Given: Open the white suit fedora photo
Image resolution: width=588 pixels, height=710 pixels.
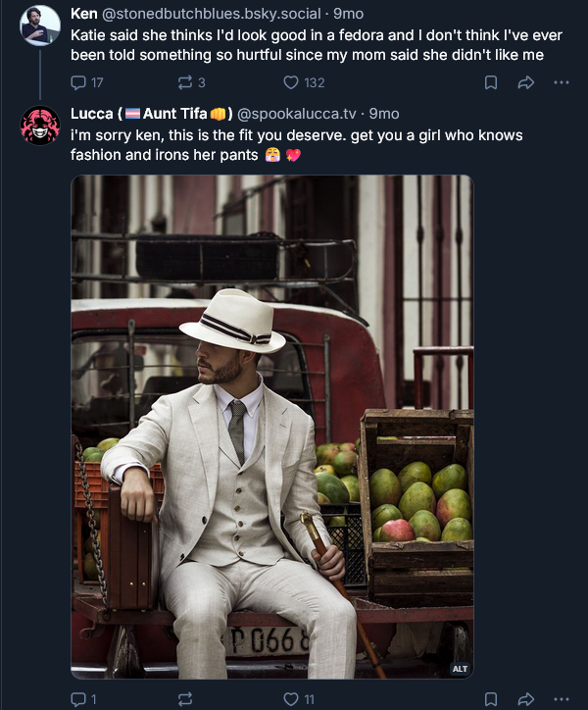Looking at the screenshot, I should (x=272, y=427).
